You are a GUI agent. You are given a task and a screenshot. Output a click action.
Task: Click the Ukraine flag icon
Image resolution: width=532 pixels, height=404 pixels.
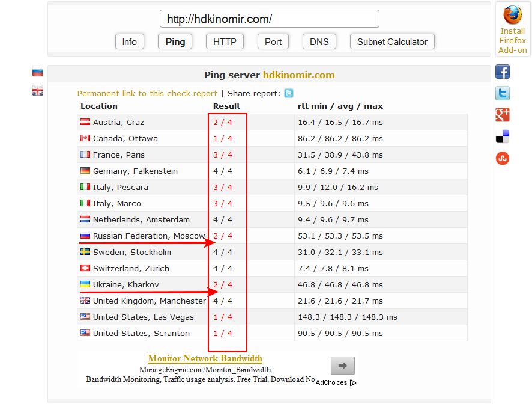click(85, 284)
